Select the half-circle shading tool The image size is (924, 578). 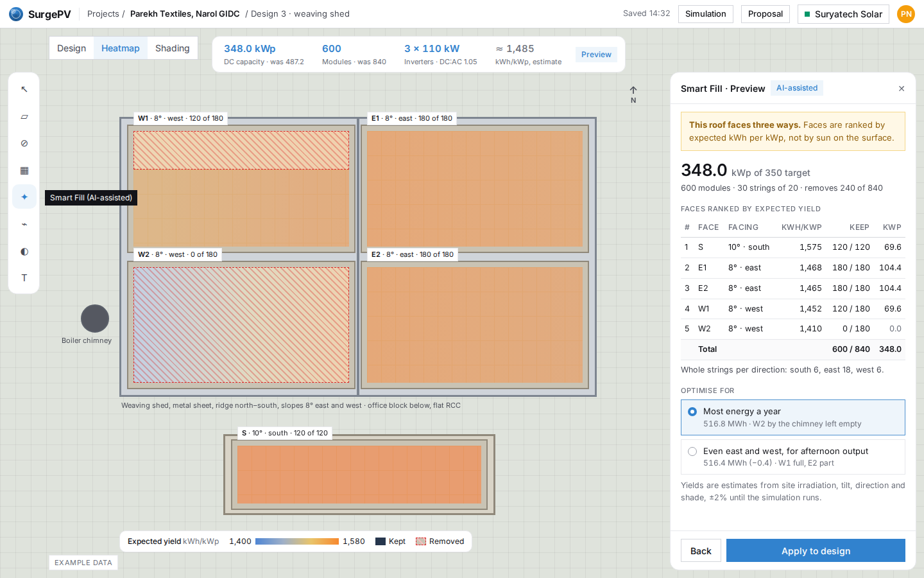(x=24, y=251)
